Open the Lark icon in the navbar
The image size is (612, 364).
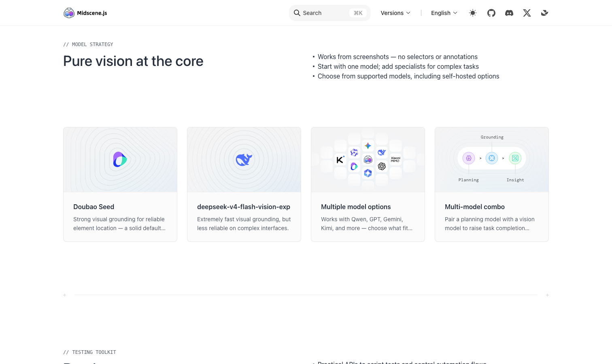pyautogui.click(x=545, y=13)
